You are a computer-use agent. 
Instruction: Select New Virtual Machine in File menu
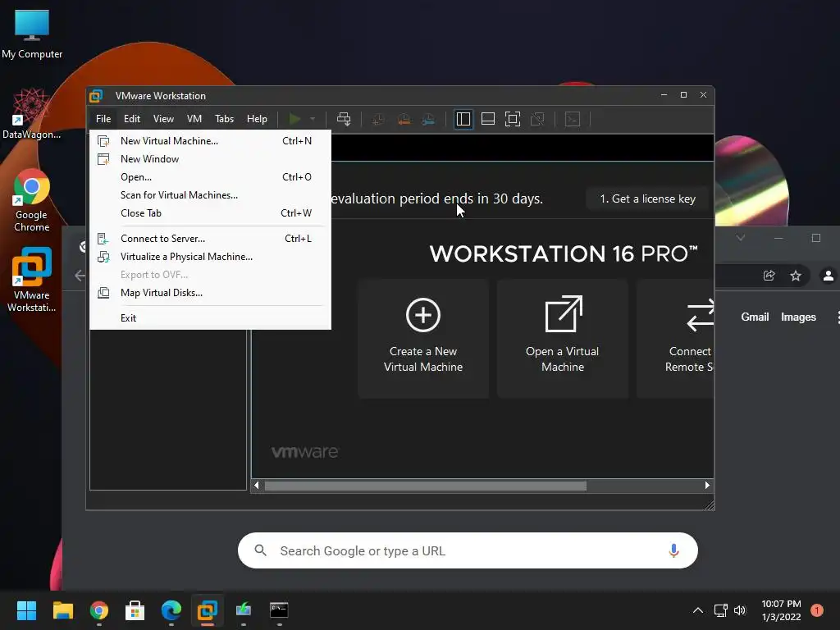210,141
